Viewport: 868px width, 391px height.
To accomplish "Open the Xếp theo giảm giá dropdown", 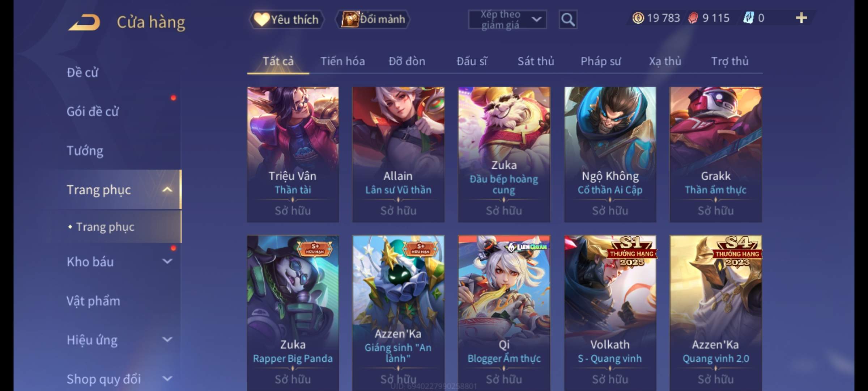I will point(507,20).
